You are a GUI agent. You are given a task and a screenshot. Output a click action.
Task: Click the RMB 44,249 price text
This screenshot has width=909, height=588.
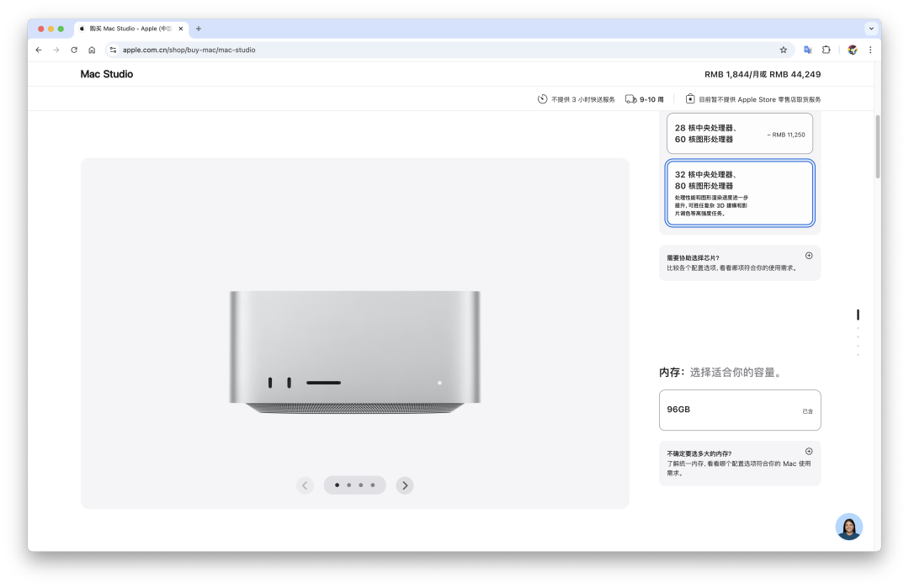tap(795, 74)
